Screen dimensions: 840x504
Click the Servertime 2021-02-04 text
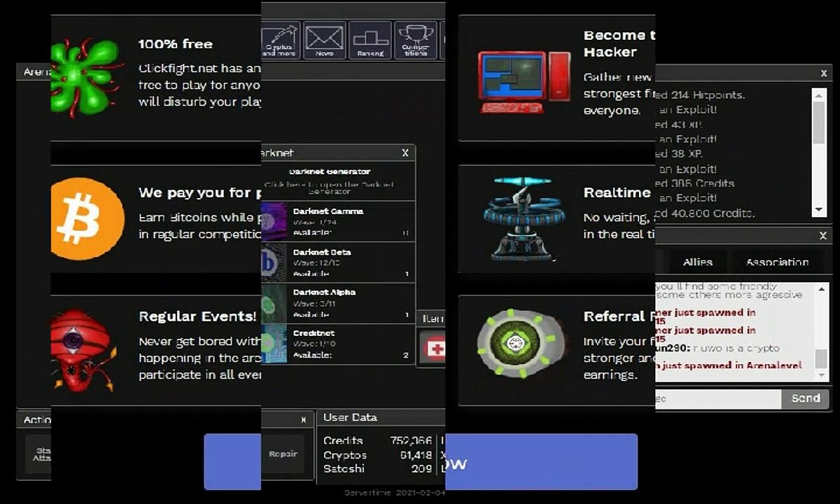tap(395, 492)
